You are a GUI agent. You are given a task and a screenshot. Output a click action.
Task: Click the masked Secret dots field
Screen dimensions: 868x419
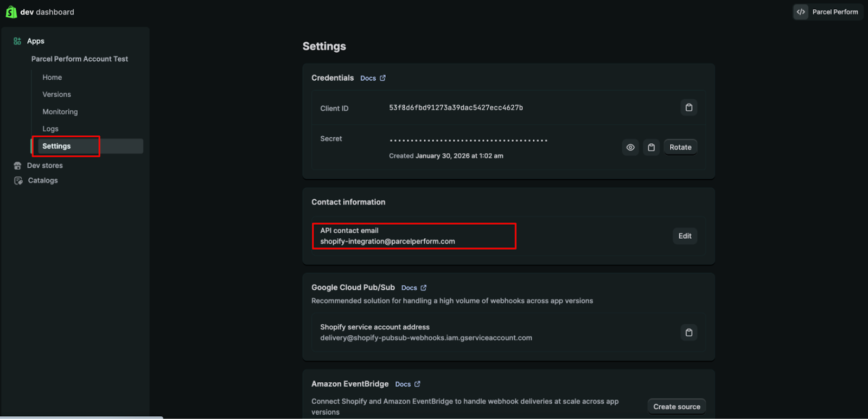[468, 141]
